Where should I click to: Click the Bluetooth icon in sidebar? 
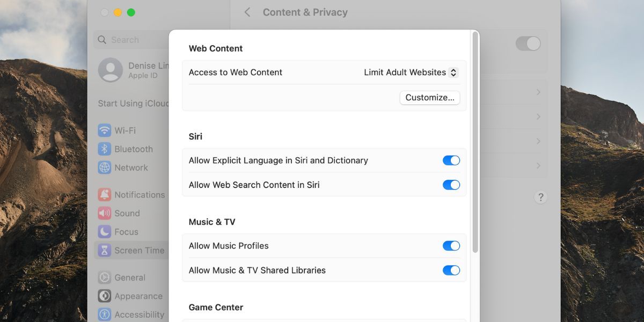[x=105, y=149]
